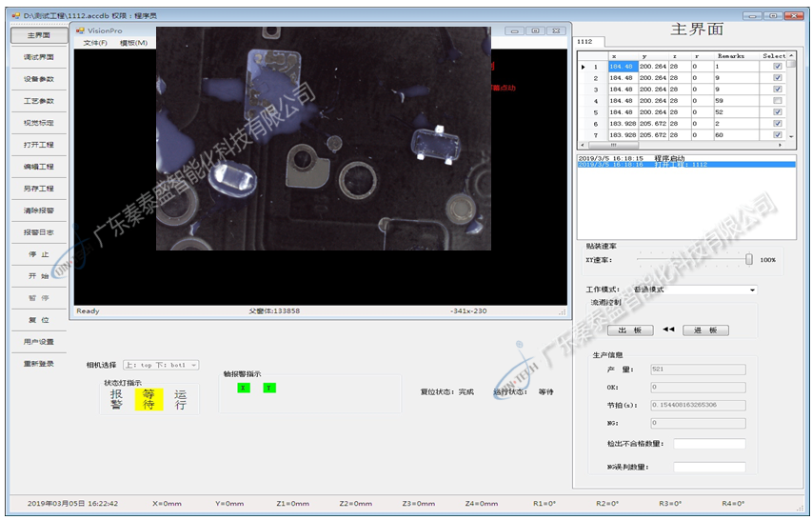The image size is (812, 520).
Task: Click the XY速率 speed slider handle
Action: 749,259
